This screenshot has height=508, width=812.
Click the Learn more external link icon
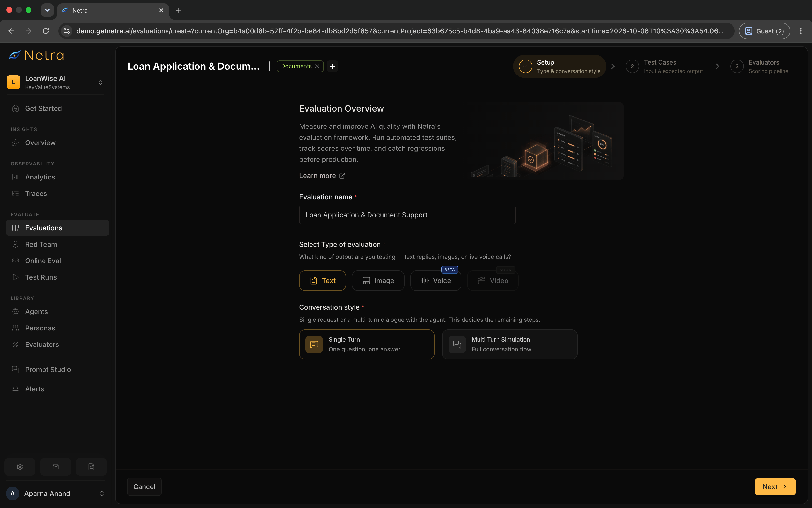coord(342,176)
